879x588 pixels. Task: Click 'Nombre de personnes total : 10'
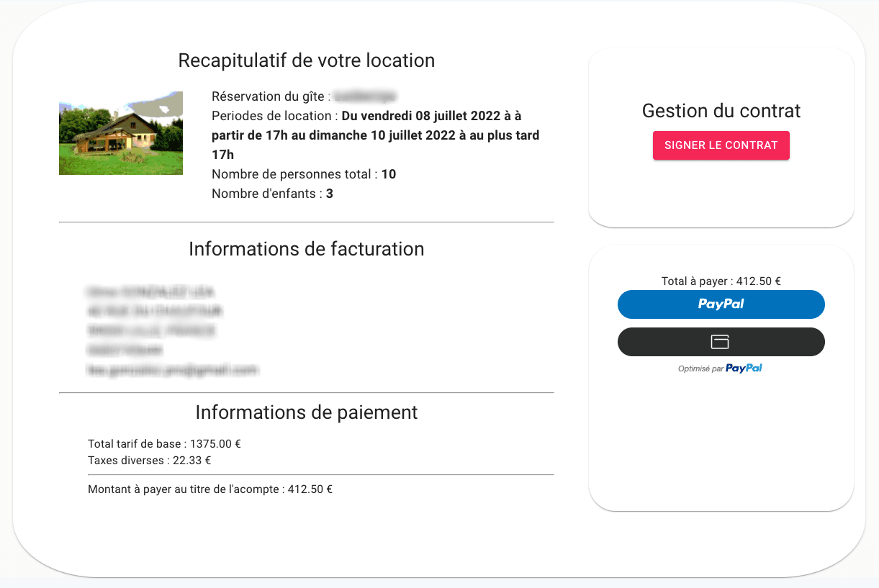(x=304, y=174)
